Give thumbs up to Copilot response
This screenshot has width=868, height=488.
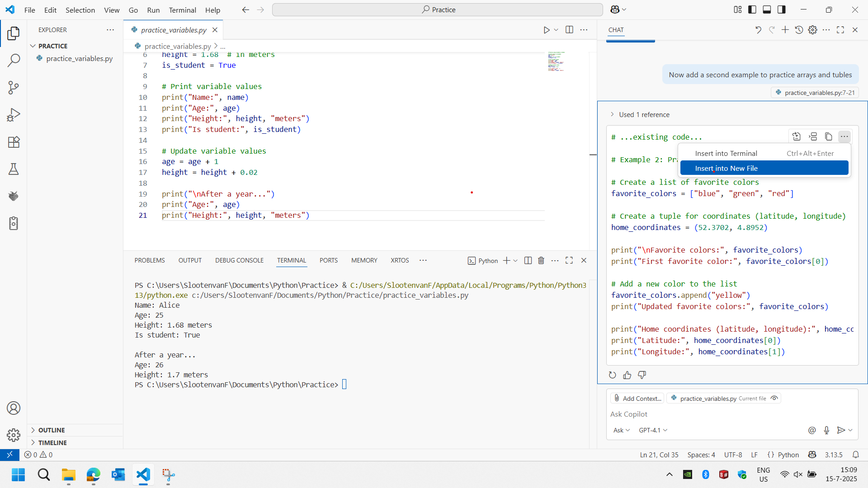627,375
